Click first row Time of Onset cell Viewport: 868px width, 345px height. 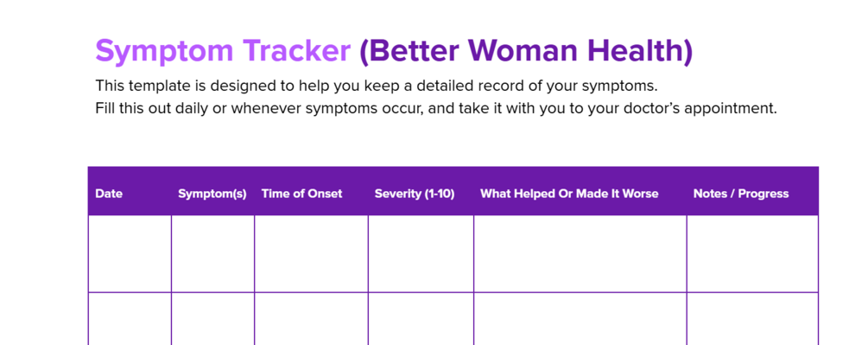point(311,253)
